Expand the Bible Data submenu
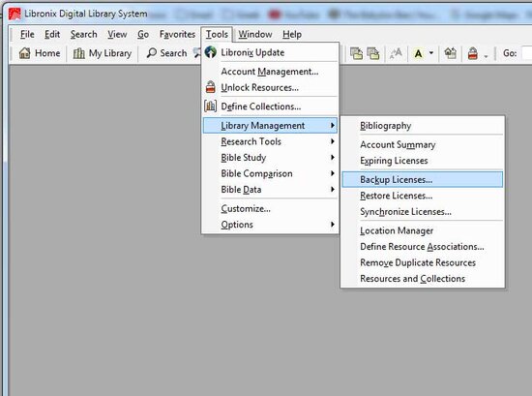This screenshot has width=532, height=396. (x=271, y=189)
